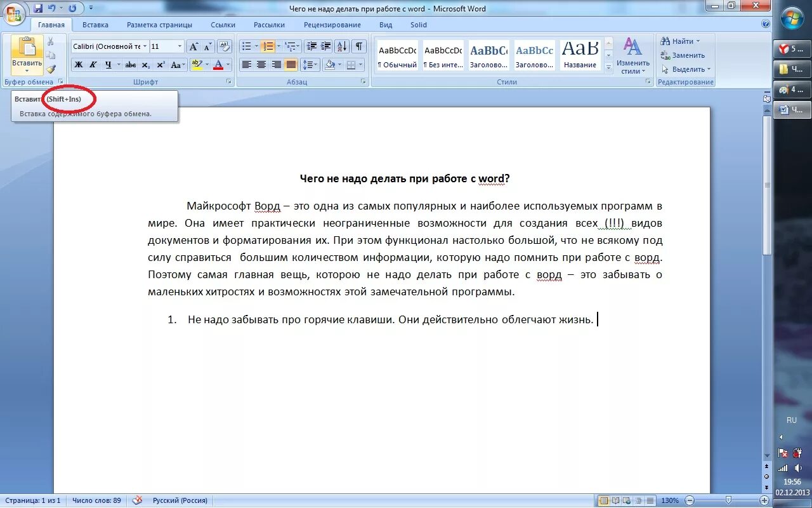Apply subscript formatting

[x=146, y=65]
